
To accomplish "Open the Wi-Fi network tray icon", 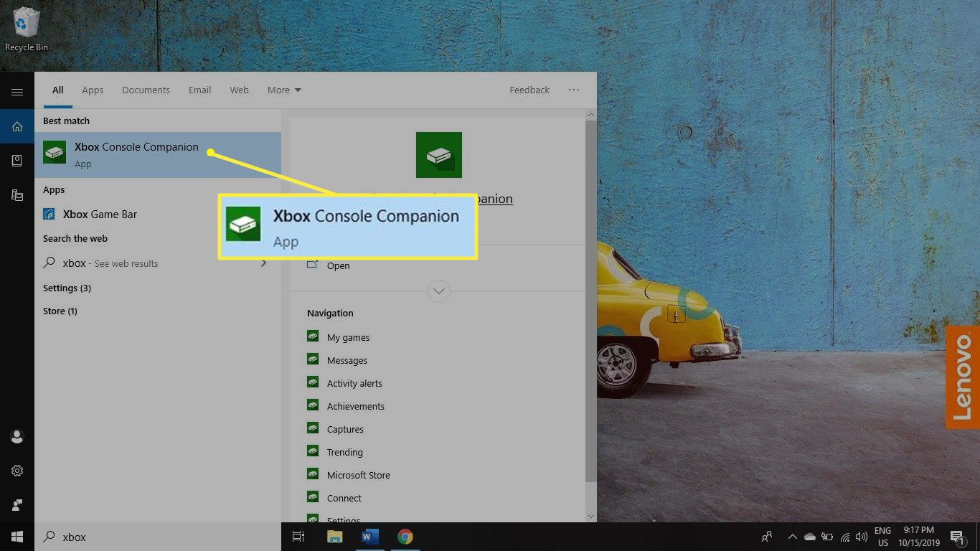I will coord(845,537).
